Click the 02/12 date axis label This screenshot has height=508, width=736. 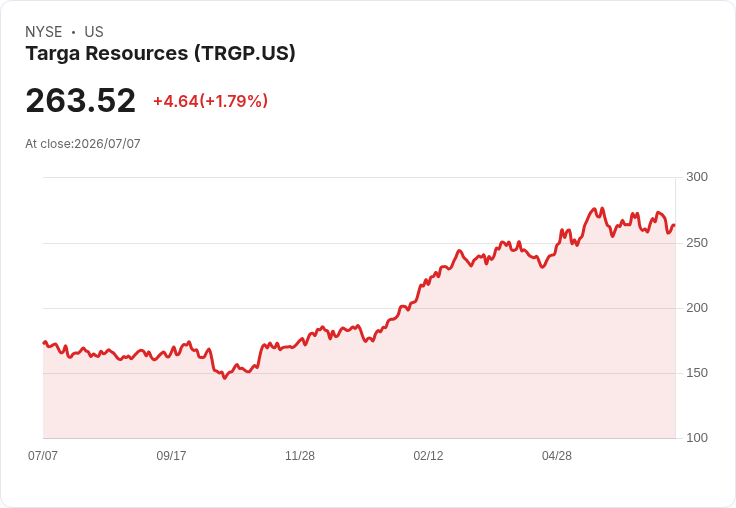(428, 455)
